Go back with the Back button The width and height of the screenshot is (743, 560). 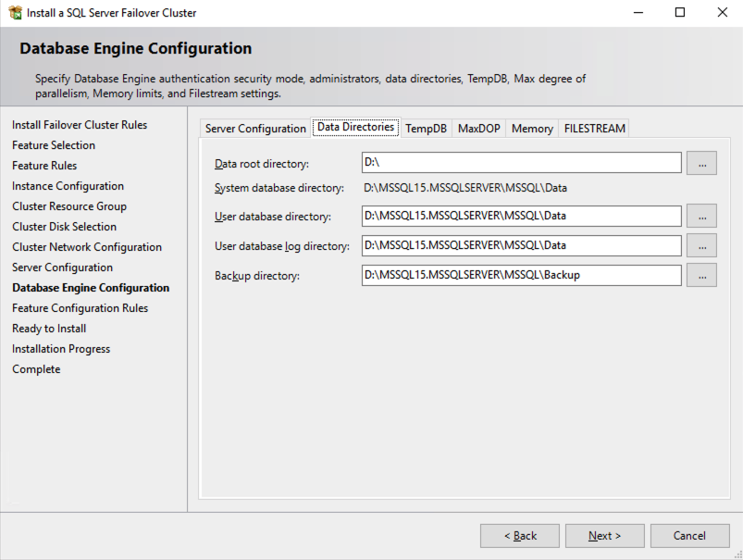click(519, 536)
